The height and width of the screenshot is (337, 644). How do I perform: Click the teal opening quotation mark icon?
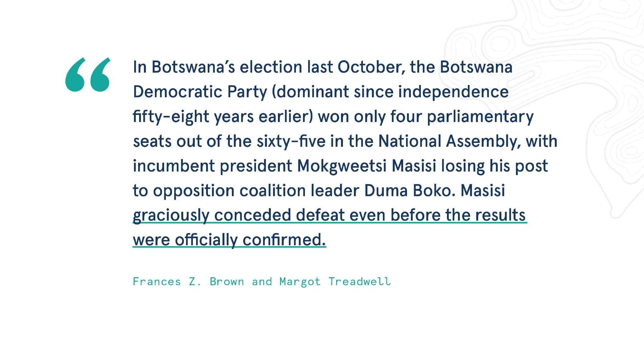click(88, 75)
